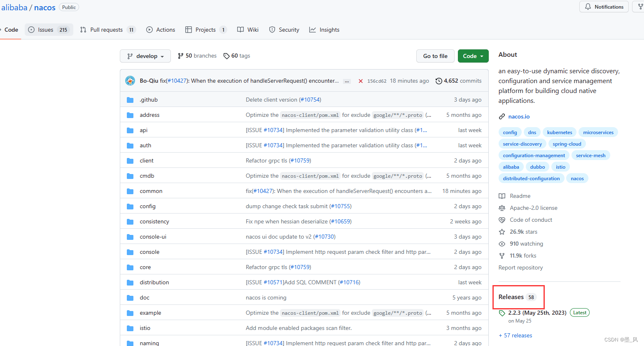This screenshot has width=644, height=346.
Task: Click Apache-2.0 license link
Action: (x=534, y=208)
